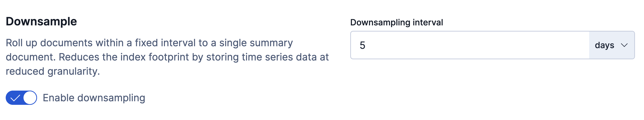
Task: Click the 'Enable downsampling' label text
Action: pyautogui.click(x=94, y=98)
